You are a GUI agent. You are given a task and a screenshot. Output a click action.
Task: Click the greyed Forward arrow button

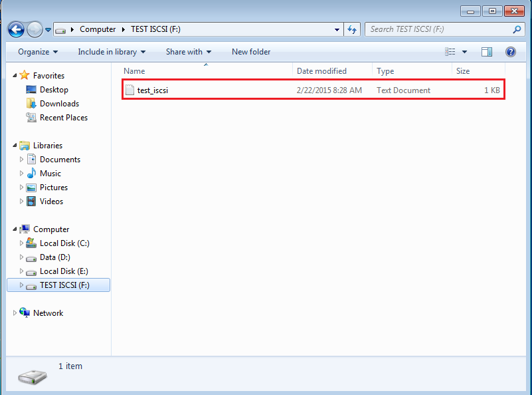(x=35, y=29)
